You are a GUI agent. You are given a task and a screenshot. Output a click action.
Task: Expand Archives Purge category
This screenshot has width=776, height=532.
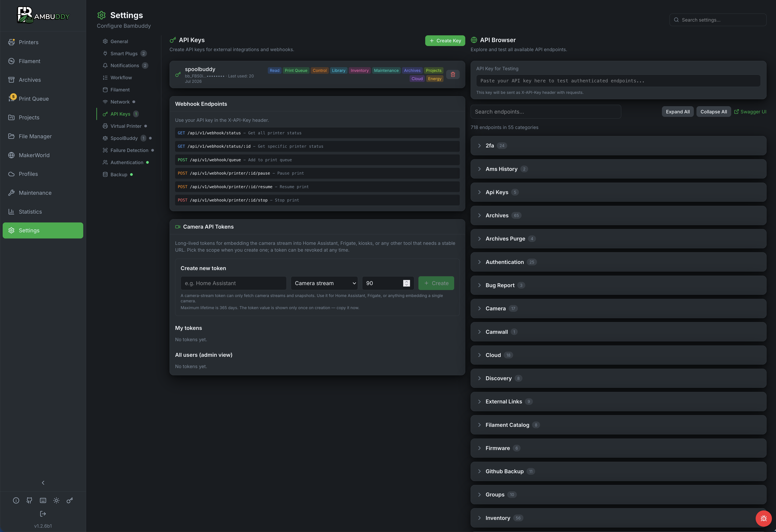pyautogui.click(x=618, y=239)
